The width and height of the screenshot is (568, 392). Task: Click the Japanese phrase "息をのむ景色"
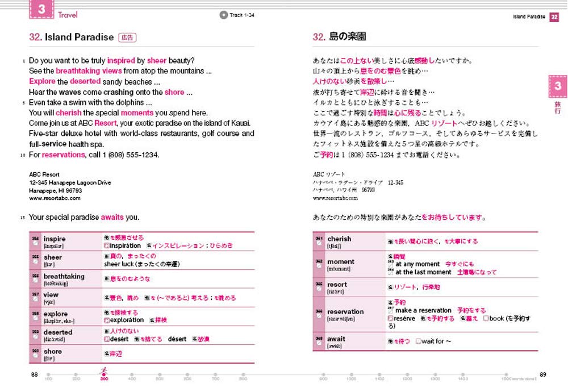coord(381,71)
